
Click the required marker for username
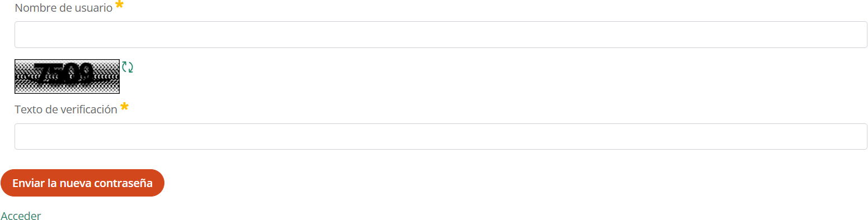click(119, 6)
